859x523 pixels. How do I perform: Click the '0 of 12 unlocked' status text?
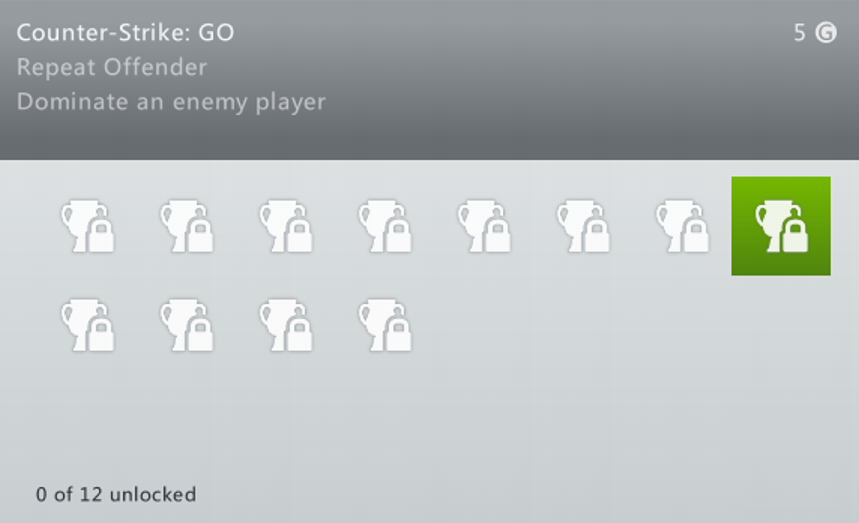[116, 495]
